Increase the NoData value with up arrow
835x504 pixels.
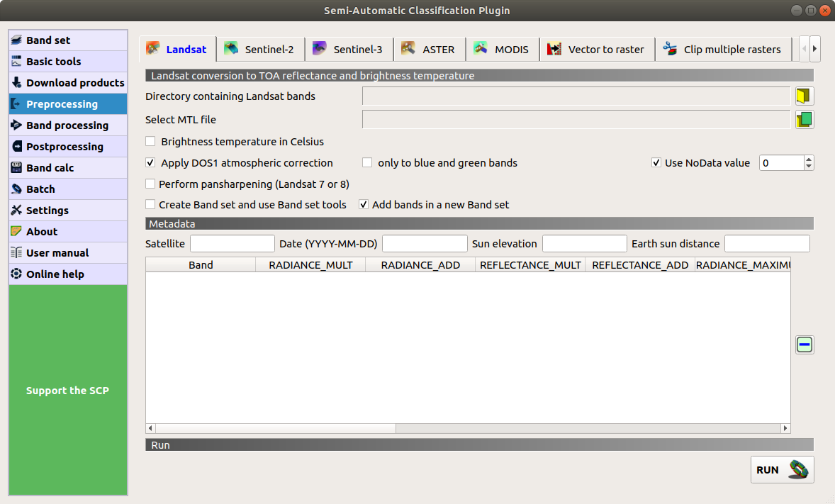click(809, 159)
